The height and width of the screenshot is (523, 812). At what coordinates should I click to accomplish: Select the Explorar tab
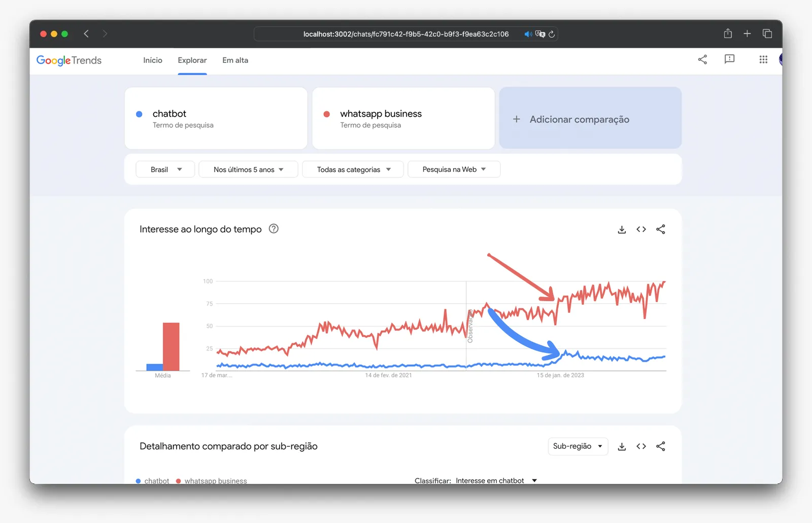click(x=192, y=60)
